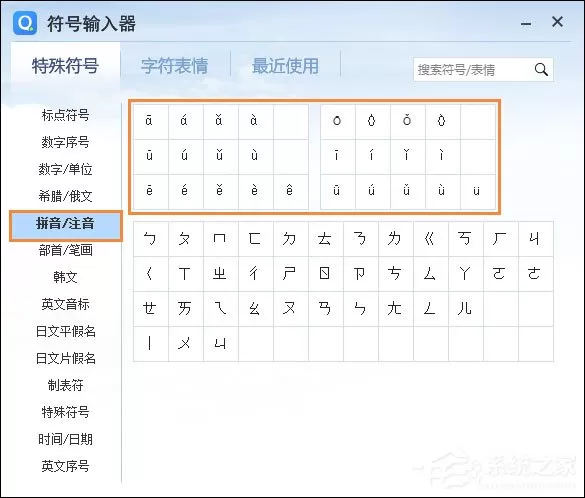Open the 时间/日期 category
Viewport: 585px width, 498px height.
[65, 439]
